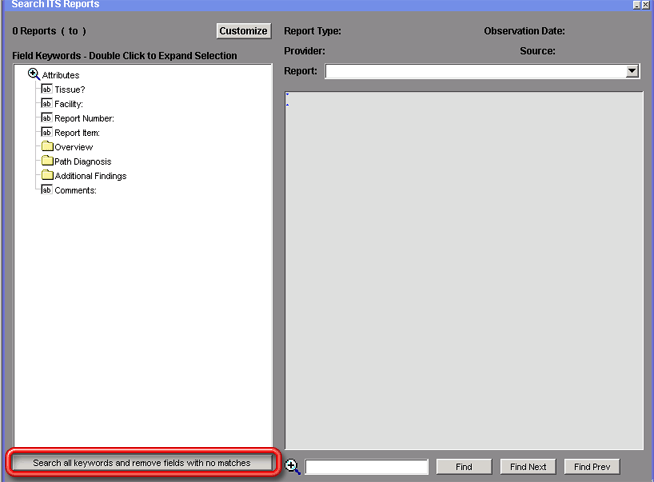This screenshot has width=654, height=482.
Task: Click the folder icon for Overview
Action: (x=47, y=146)
